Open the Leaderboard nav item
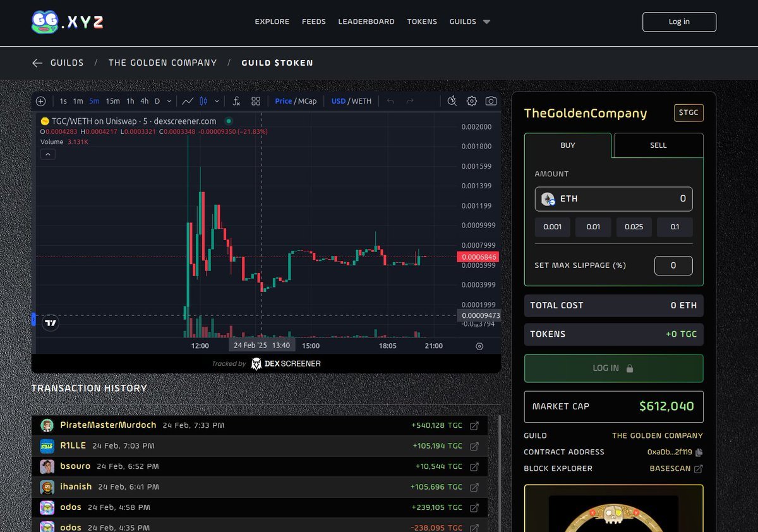758x532 pixels. click(366, 21)
